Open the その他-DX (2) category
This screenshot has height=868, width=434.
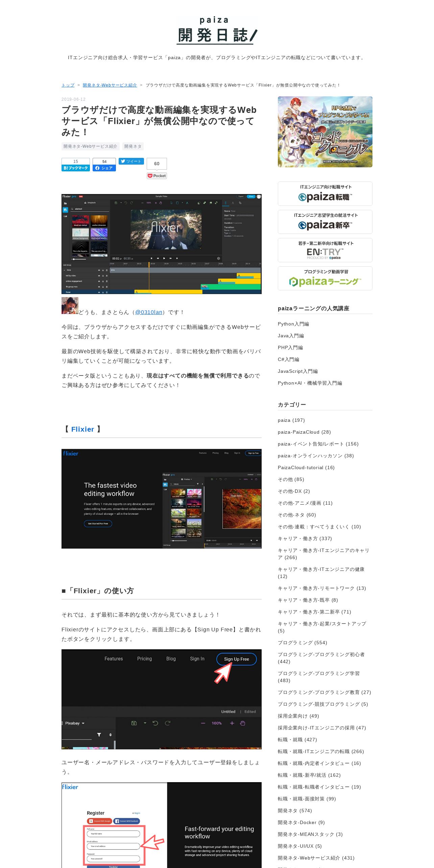(294, 491)
